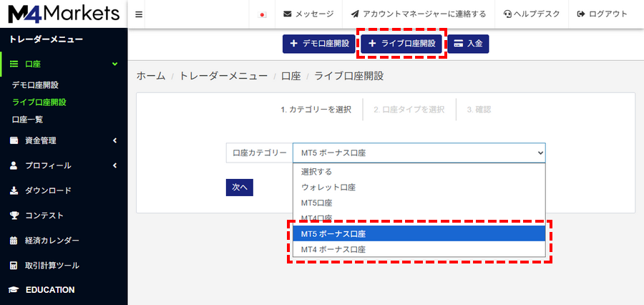Click ホーム in the breadcrumb
The width and height of the screenshot is (644, 305).
coord(151,76)
